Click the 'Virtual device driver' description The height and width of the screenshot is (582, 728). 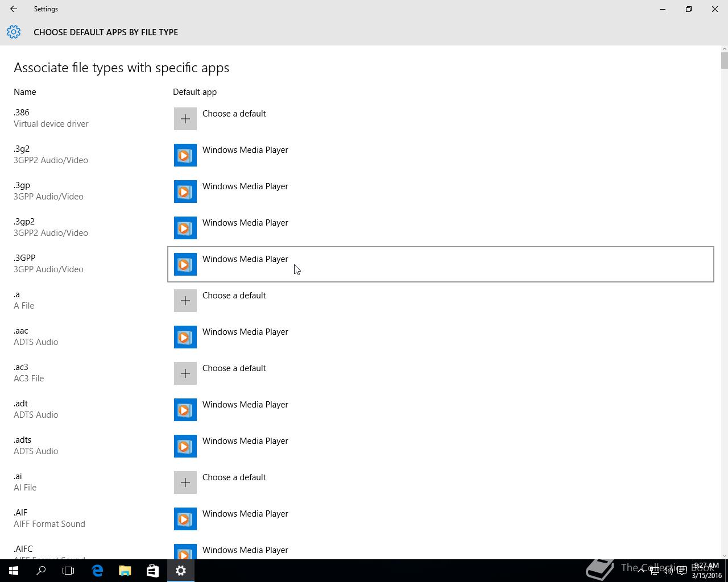pyautogui.click(x=51, y=124)
